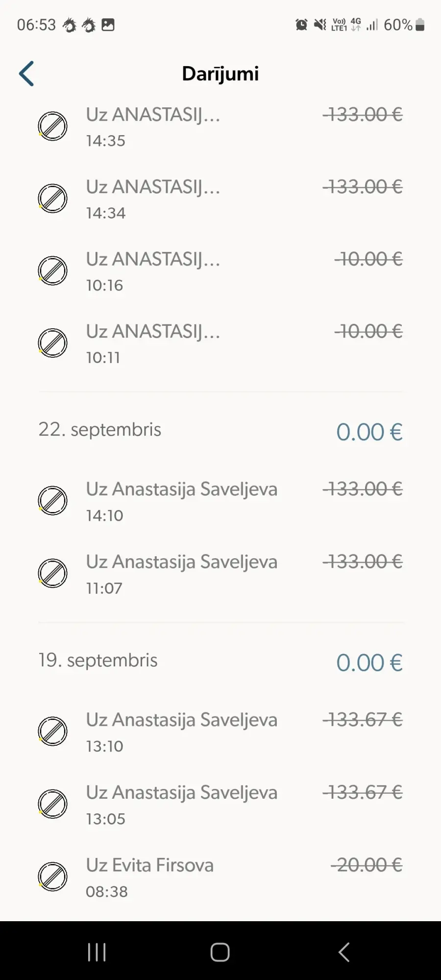The width and height of the screenshot is (441, 980).
Task: Tap cancelled icon for 14:35 transaction
Action: [x=53, y=126]
